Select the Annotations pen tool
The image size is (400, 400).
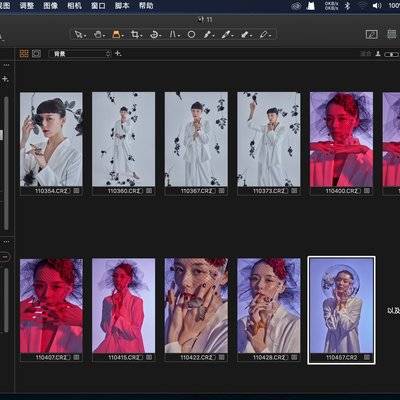(x=264, y=34)
